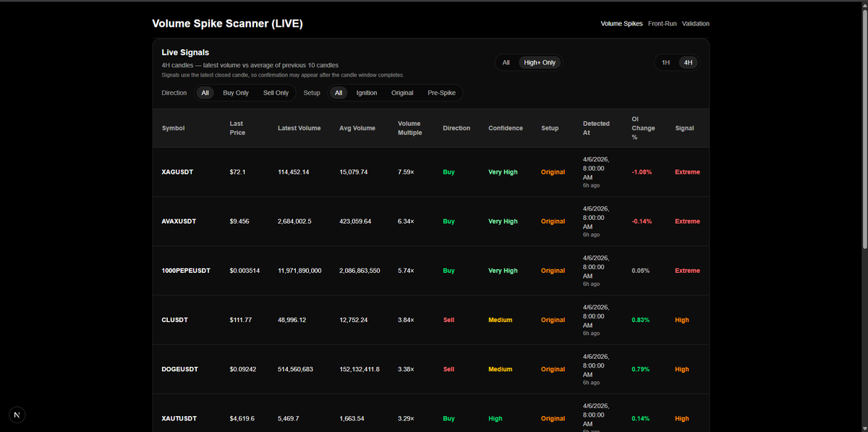The height and width of the screenshot is (432, 868).
Task: Filter setups by Pre-Spike
Action: (x=441, y=93)
